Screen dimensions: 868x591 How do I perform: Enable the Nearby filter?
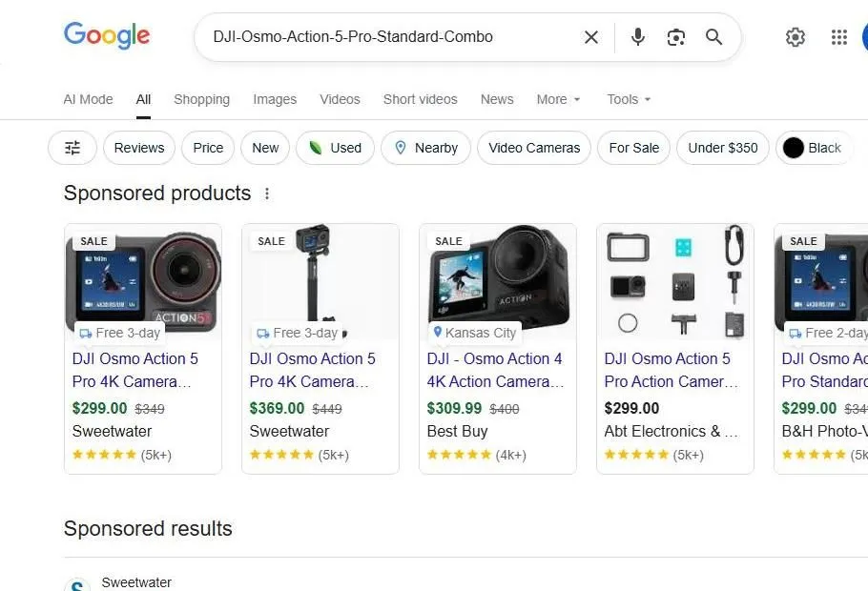pos(425,148)
